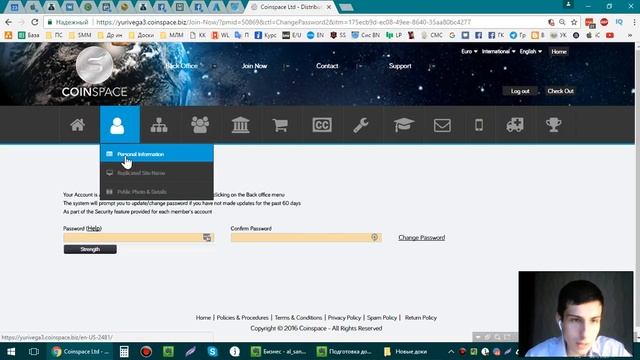640x360 pixels.
Task: Focus the Confirm Password input field
Action: (306, 238)
